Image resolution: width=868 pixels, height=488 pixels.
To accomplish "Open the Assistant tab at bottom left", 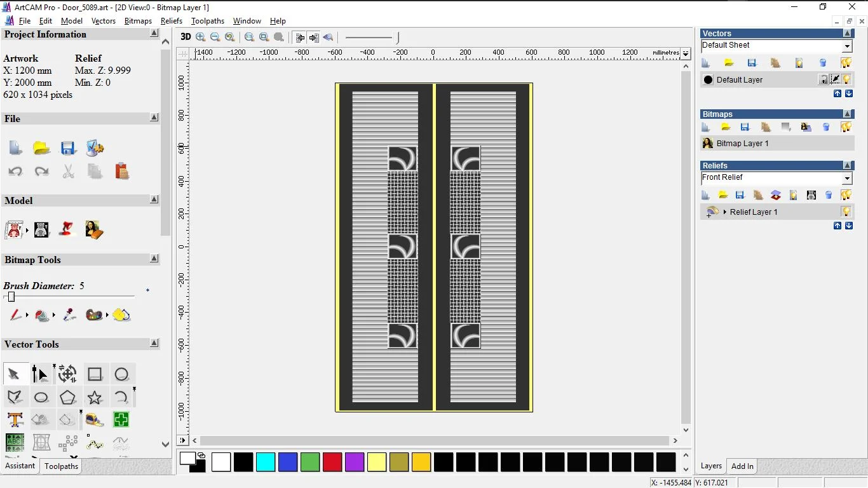I will 20,466.
